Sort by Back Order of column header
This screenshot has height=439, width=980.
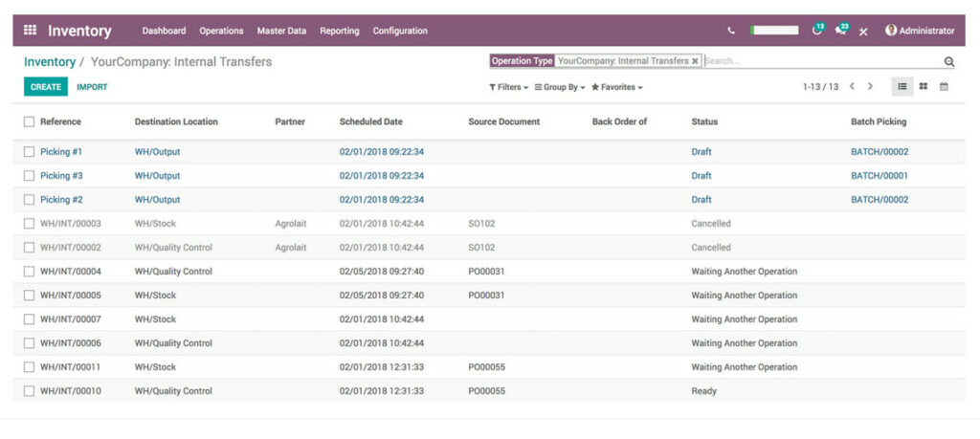(619, 121)
